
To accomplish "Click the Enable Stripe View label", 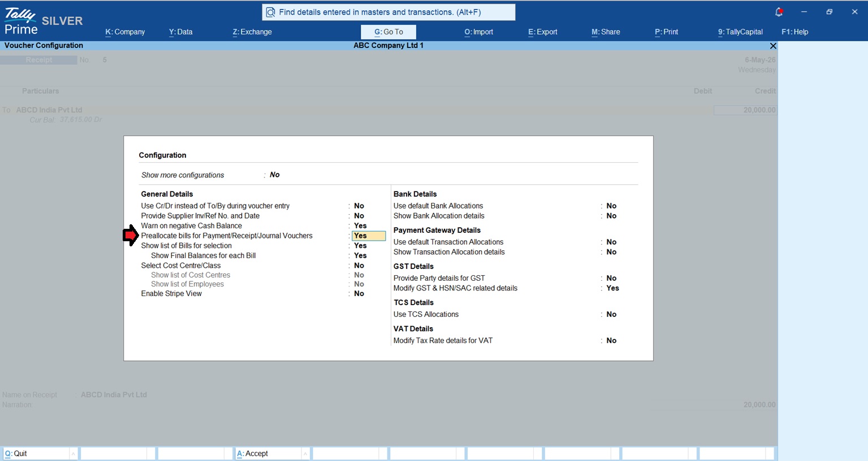I will point(171,293).
